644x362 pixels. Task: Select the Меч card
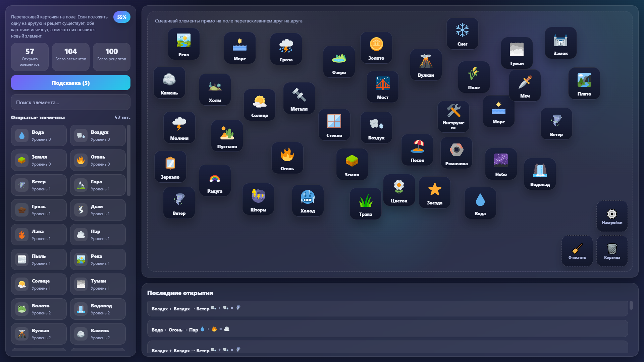pos(525,85)
